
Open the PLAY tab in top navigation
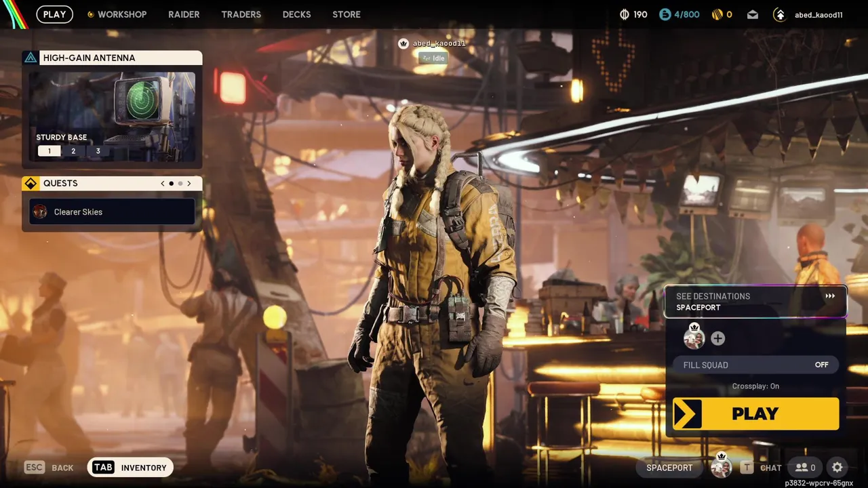54,14
